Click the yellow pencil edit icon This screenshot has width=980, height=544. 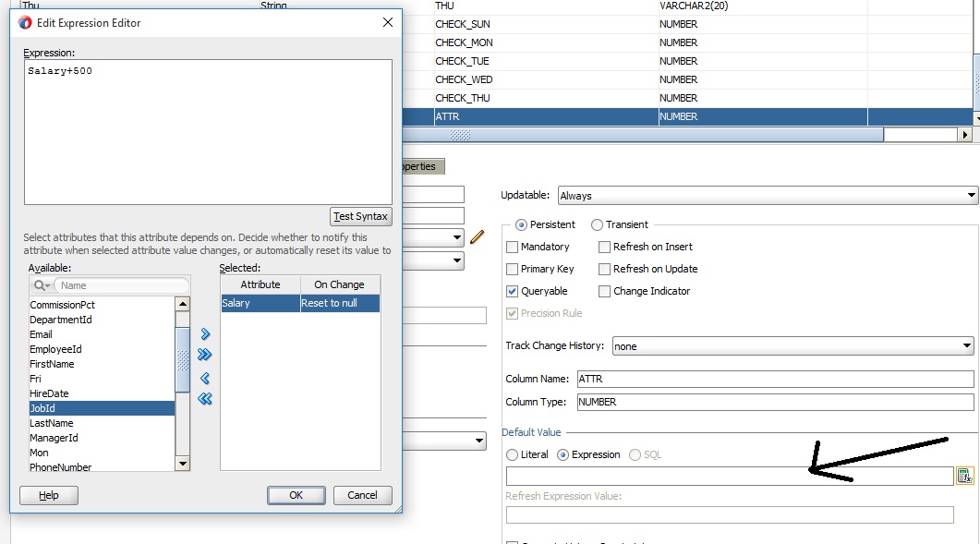tap(477, 237)
